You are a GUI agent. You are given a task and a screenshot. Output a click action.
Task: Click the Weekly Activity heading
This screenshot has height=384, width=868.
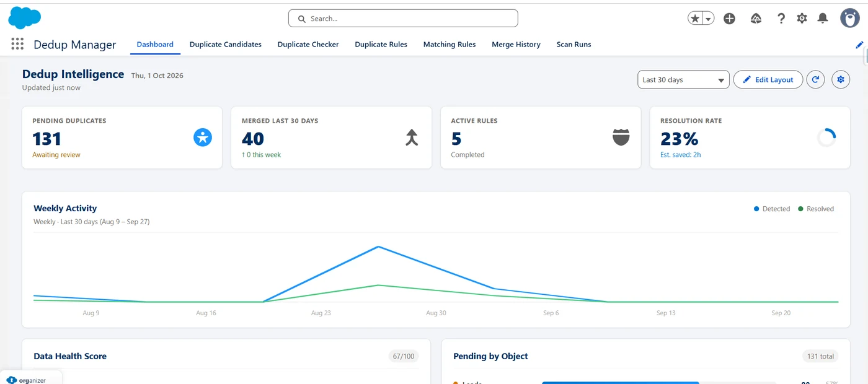coord(65,208)
